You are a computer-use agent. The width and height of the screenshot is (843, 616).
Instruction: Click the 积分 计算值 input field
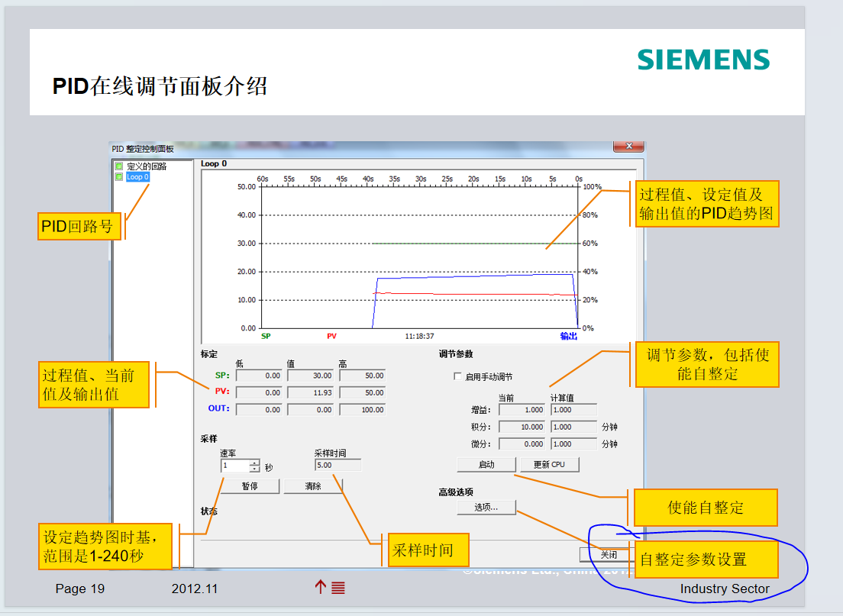point(573,427)
